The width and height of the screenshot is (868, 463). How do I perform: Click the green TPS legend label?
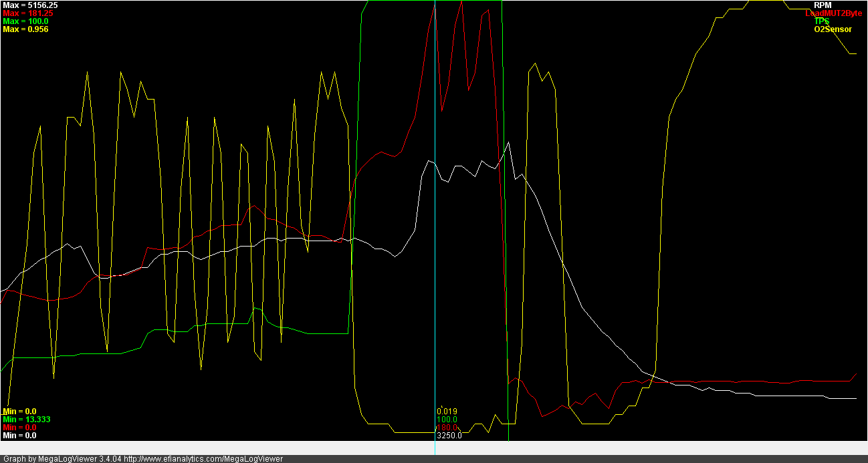pos(821,21)
